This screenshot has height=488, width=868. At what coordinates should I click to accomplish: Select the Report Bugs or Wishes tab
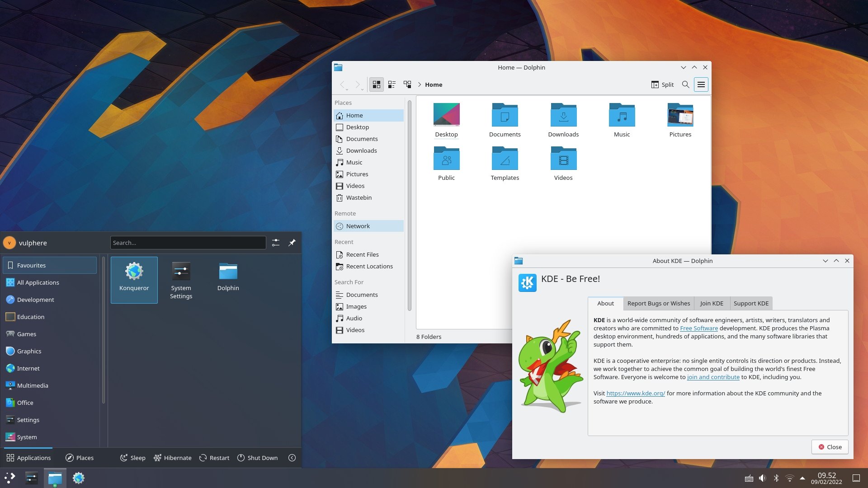pyautogui.click(x=658, y=303)
